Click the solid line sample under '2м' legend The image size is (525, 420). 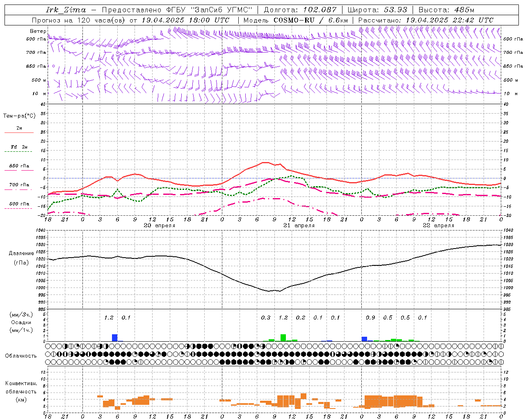19,133
